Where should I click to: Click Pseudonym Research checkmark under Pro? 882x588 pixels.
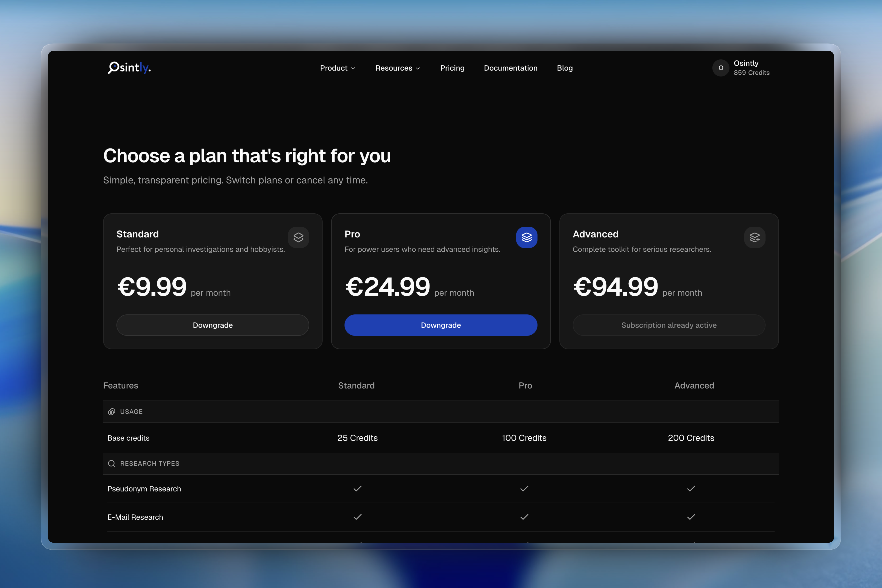click(x=524, y=489)
